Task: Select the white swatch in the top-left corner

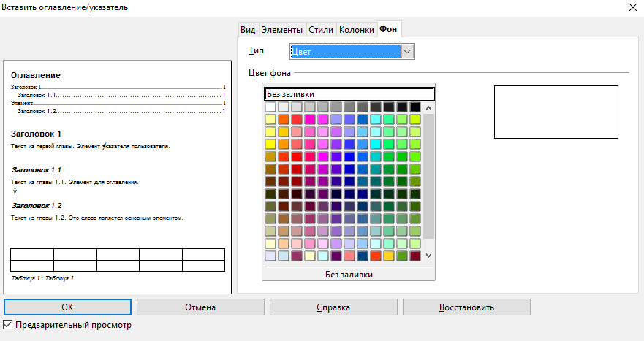Action: click(270, 107)
